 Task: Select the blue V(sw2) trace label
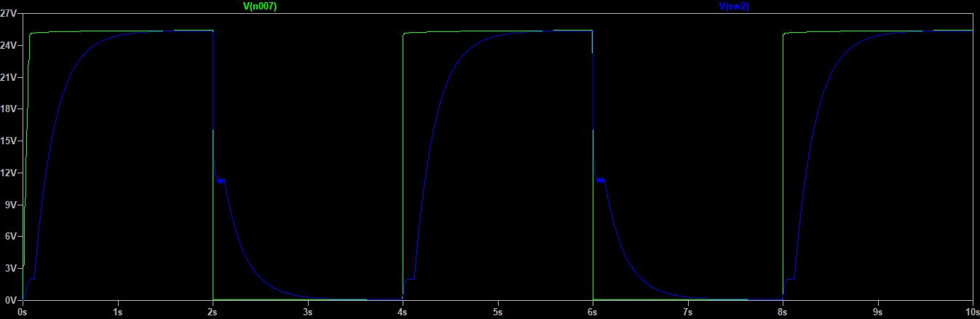pyautogui.click(x=734, y=6)
